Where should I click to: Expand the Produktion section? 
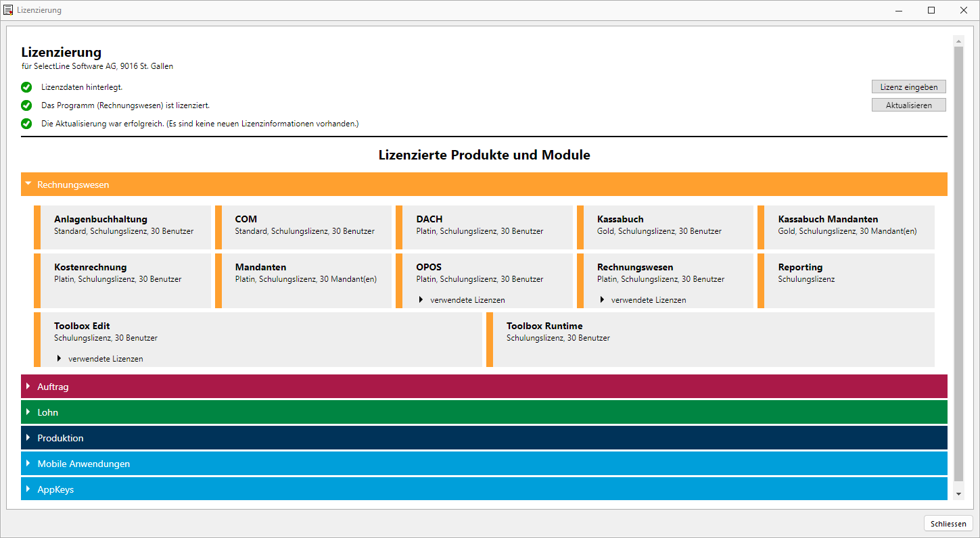(x=484, y=438)
